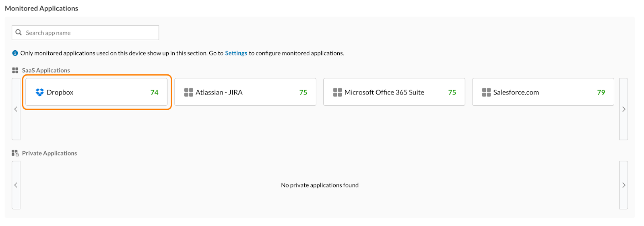Viewport: 644px width, 226px height.
Task: Click the Private Applications heading
Action: tap(50, 153)
